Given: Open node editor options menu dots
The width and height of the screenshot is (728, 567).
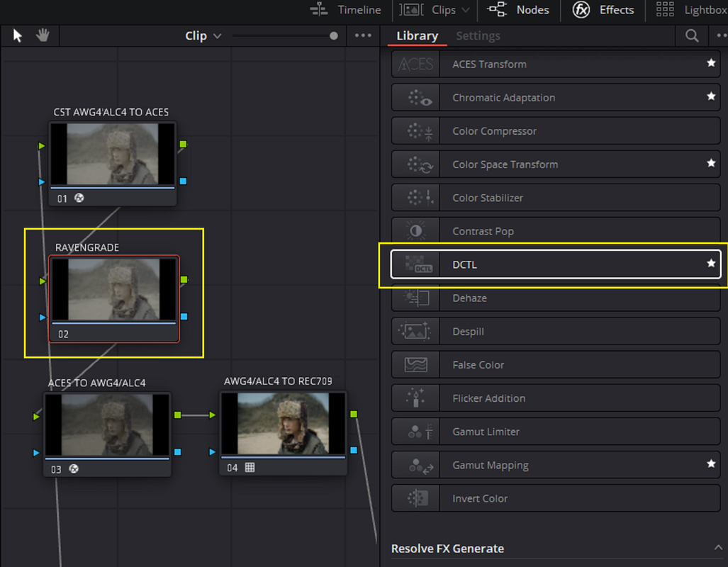Looking at the screenshot, I should click(x=363, y=35).
